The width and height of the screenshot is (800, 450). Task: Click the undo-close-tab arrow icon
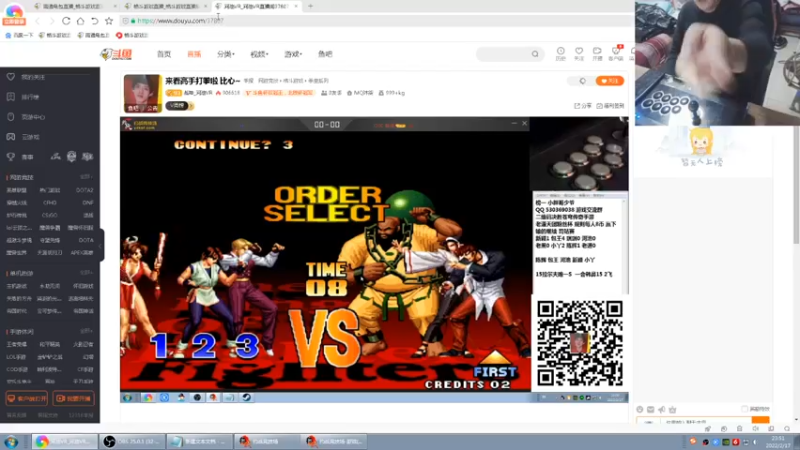pos(94,21)
